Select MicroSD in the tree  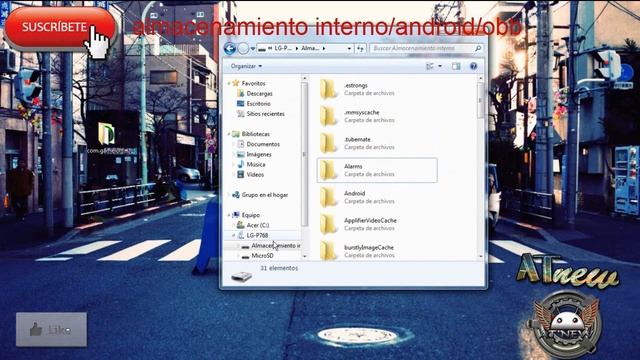coord(262,256)
